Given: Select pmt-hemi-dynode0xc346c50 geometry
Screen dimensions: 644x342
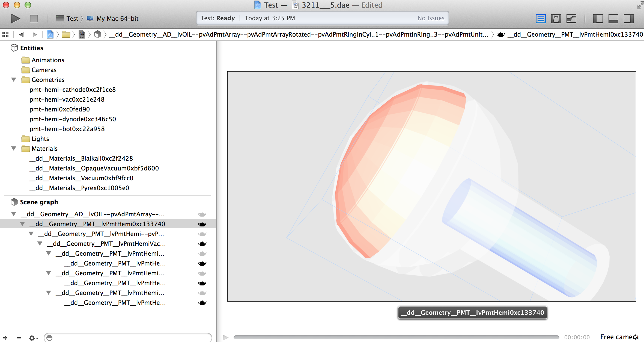Looking at the screenshot, I should (x=73, y=119).
